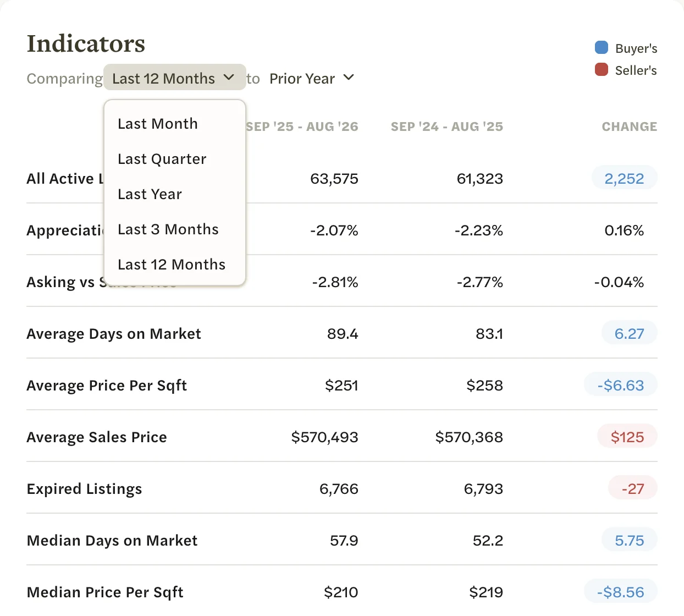Click the 6,766 expired listings value

click(339, 489)
